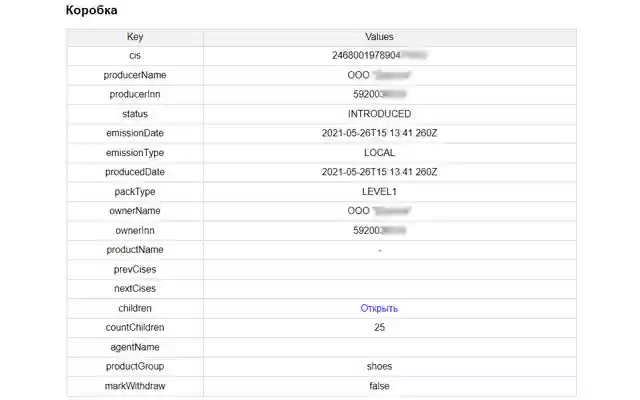The image size is (640, 400).
Task: Select the markWithdraw value "false"
Action: [x=379, y=385]
